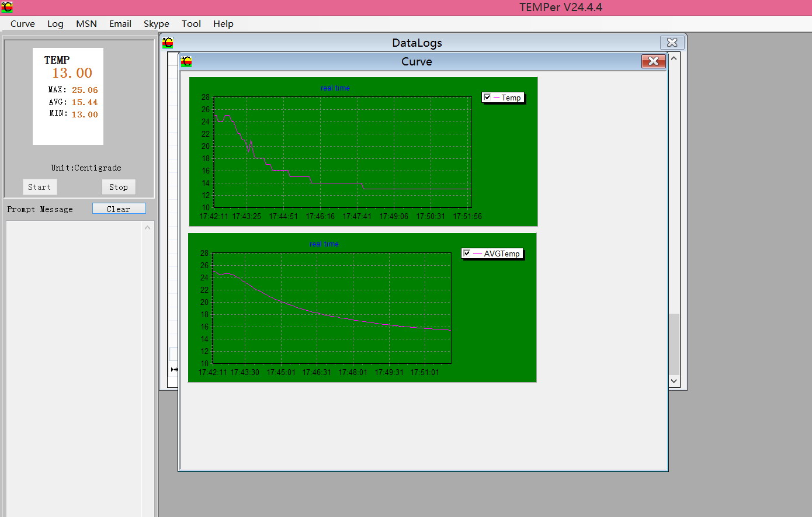Click the Unit:Centigrade label
This screenshot has width=812, height=517.
point(86,168)
